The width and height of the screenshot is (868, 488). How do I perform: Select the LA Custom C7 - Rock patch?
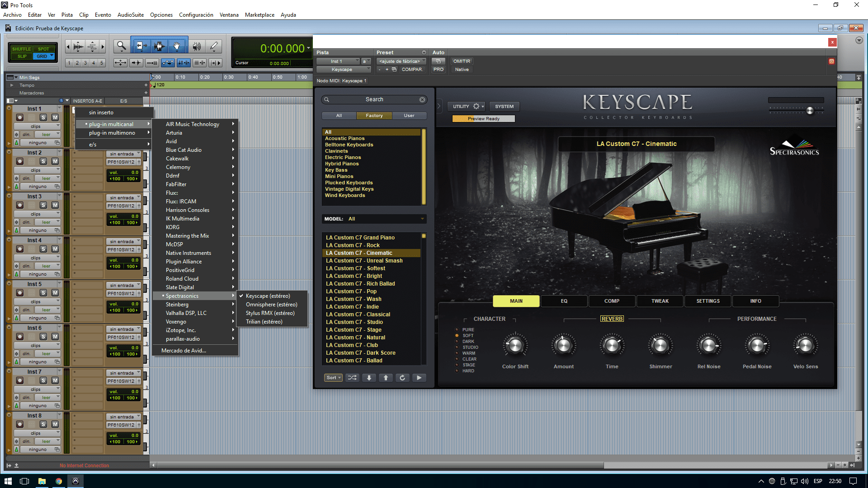[353, 245]
